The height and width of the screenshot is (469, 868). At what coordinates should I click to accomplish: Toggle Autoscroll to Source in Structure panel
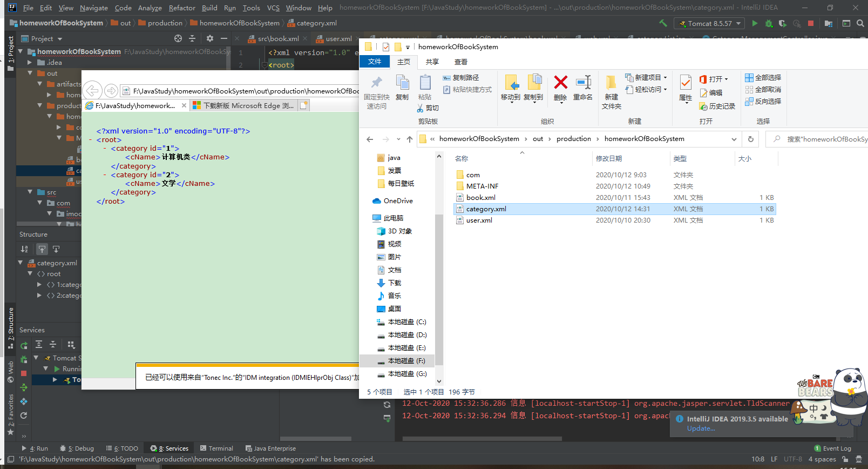point(42,249)
